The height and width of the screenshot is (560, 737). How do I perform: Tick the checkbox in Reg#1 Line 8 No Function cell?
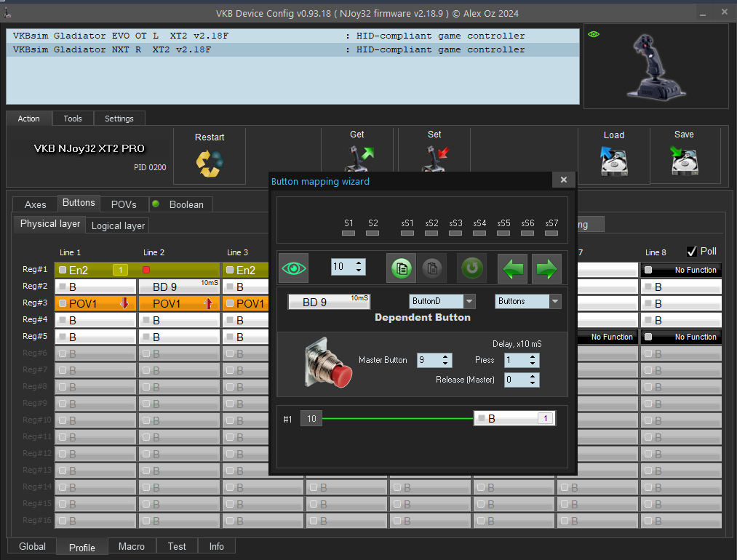click(x=648, y=270)
